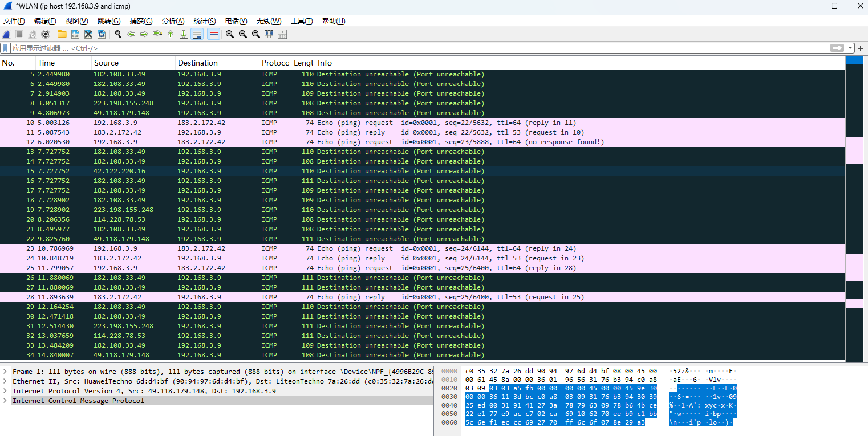Sort by the Source column header

[x=133, y=63]
